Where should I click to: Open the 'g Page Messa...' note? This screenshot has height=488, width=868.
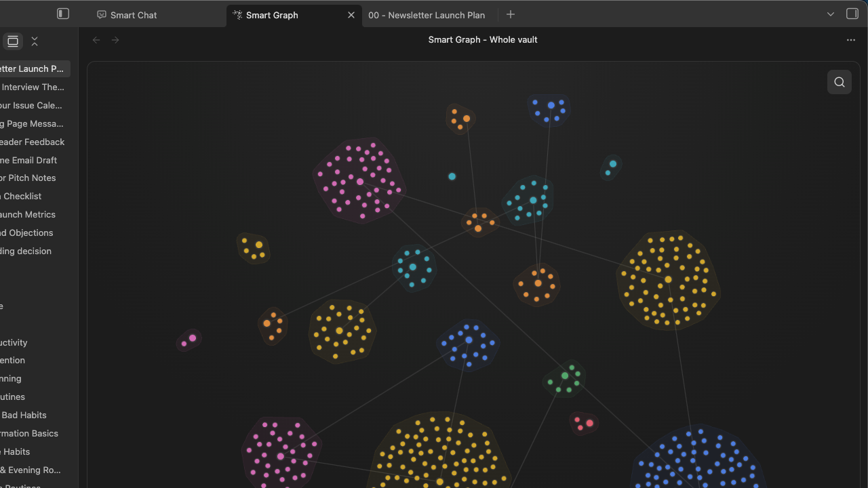(x=33, y=123)
